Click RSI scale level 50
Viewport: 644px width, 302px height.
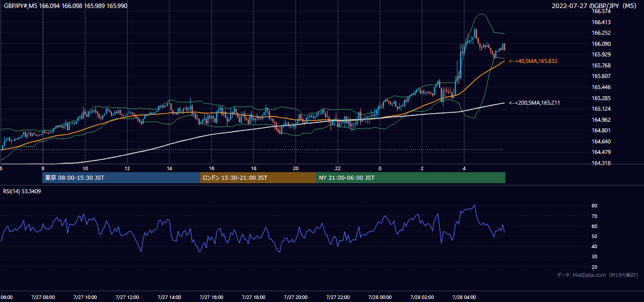click(594, 236)
